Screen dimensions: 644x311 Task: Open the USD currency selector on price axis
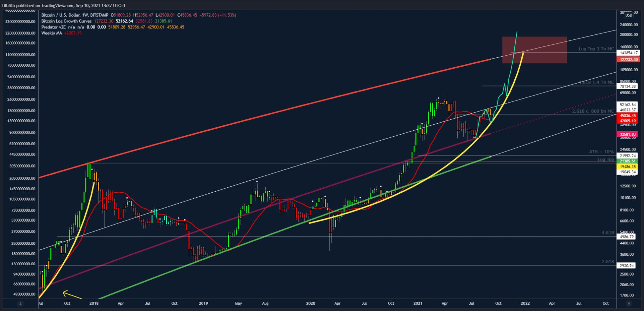[629, 15]
